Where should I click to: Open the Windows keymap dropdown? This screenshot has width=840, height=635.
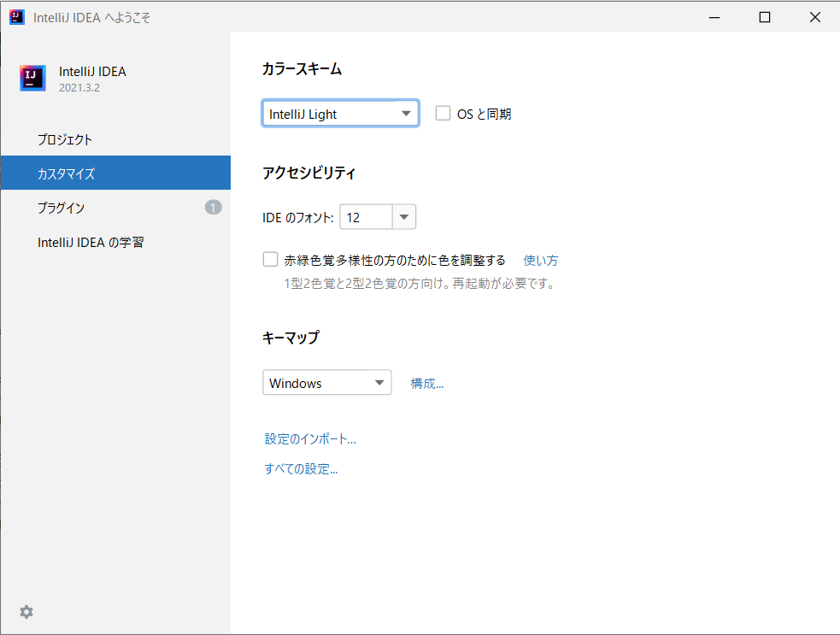pos(326,383)
